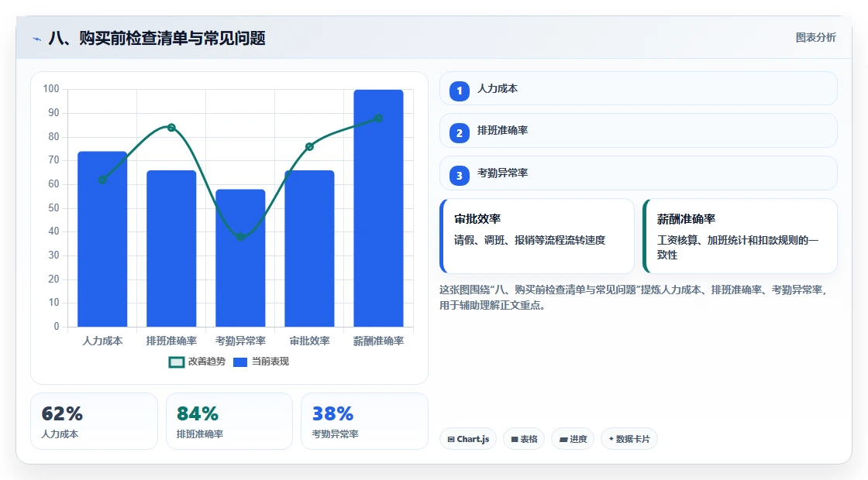This screenshot has width=868, height=480.
Task: Click the 62% 人力成本 stat card
Action: click(x=94, y=421)
